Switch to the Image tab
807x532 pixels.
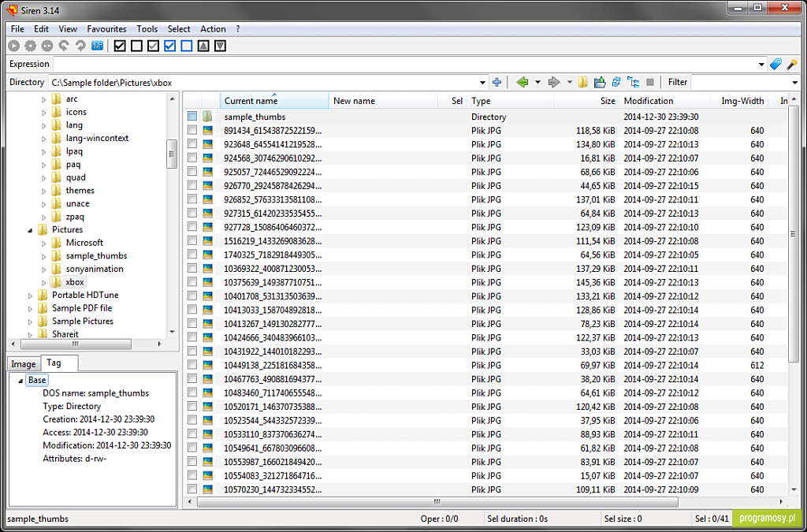click(x=24, y=364)
